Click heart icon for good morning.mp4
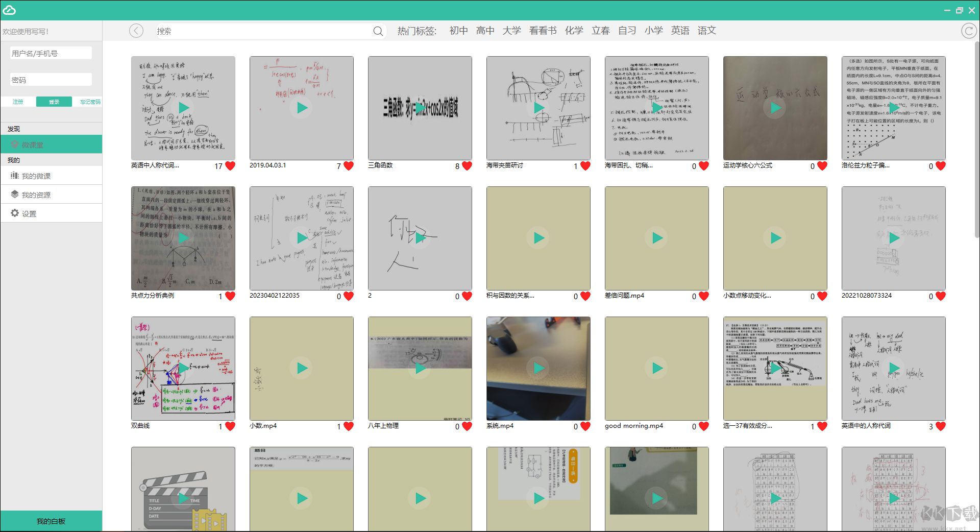The height and width of the screenshot is (532, 980). pos(704,426)
